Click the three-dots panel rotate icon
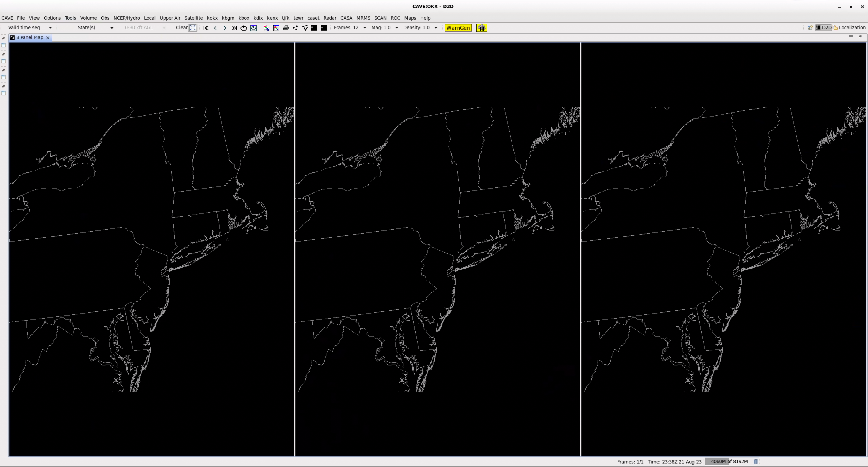The image size is (868, 467). [x=295, y=28]
